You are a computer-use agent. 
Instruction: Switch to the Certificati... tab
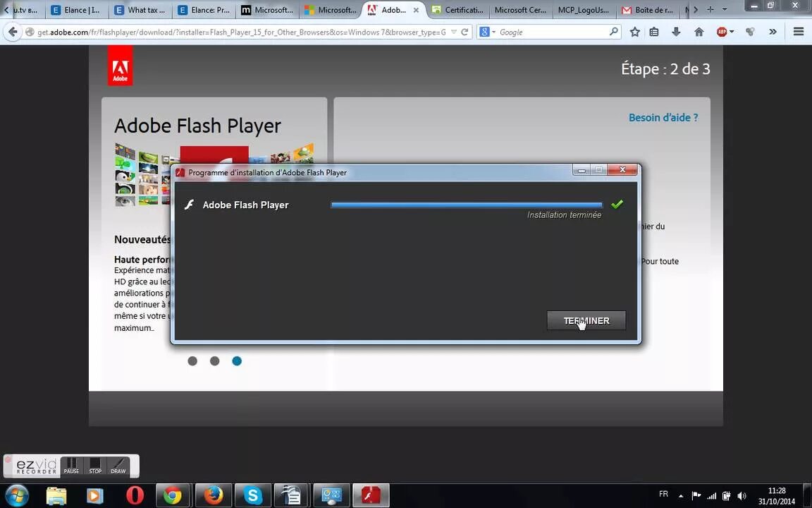(x=457, y=10)
